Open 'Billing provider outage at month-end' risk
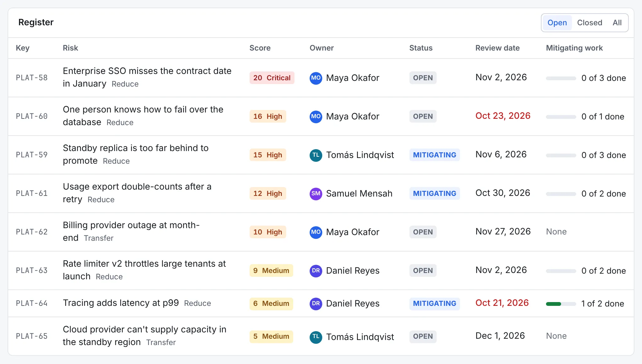 click(x=131, y=231)
